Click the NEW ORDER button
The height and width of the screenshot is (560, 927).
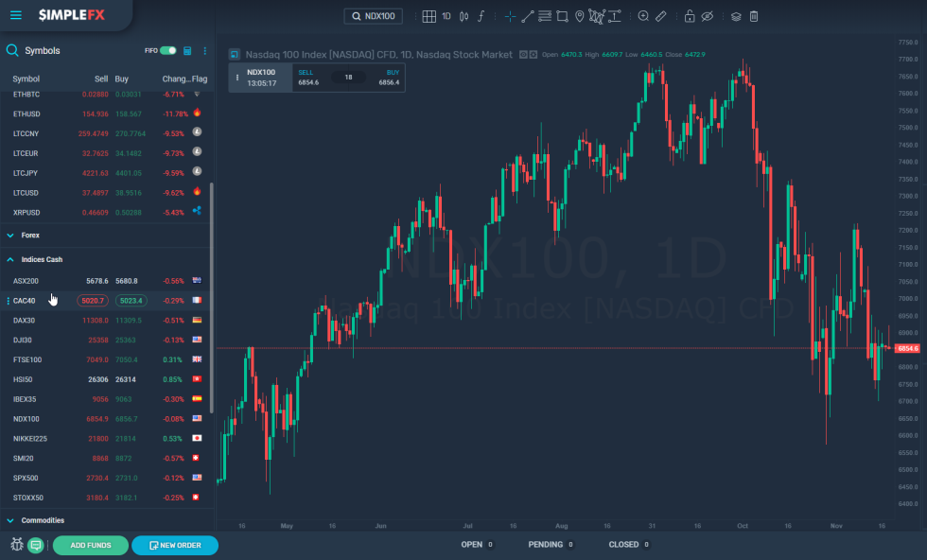(x=174, y=546)
